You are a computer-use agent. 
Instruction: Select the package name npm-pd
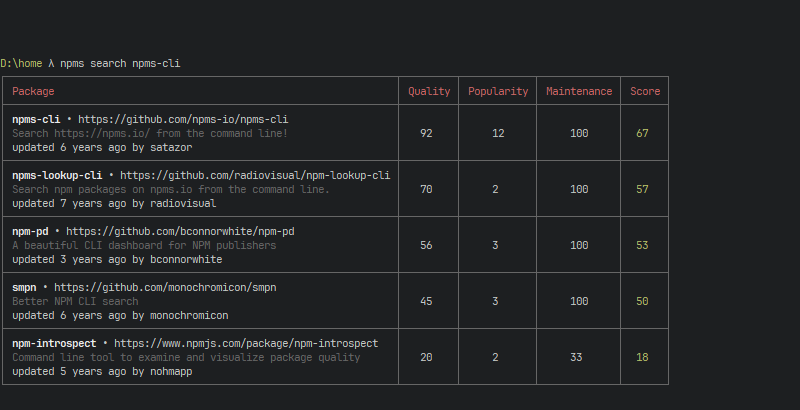coord(30,232)
